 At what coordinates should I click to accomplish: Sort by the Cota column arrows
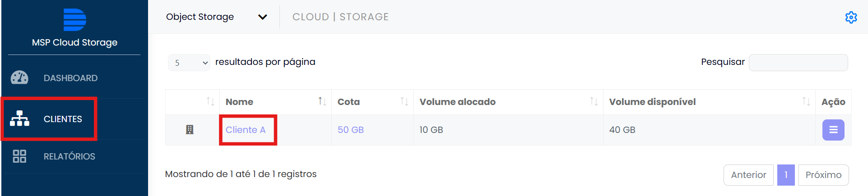tap(404, 101)
